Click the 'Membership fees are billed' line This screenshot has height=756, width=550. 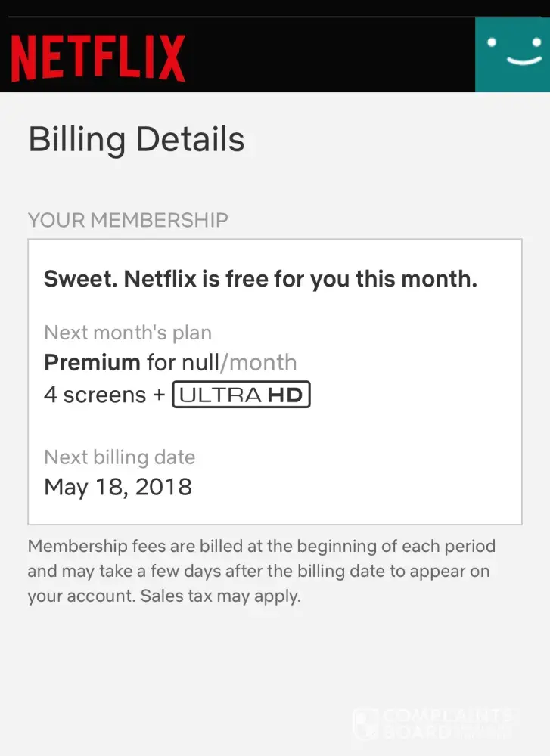[x=262, y=546]
